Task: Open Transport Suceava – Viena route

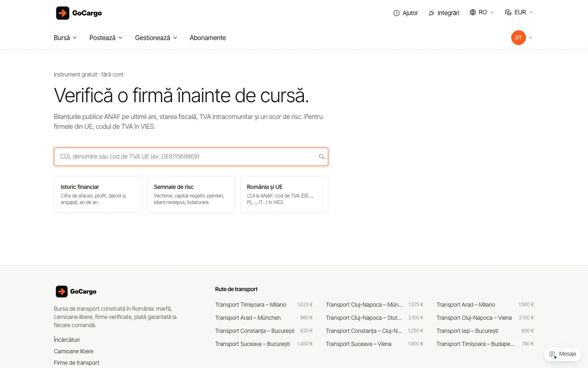Action: [374, 344]
